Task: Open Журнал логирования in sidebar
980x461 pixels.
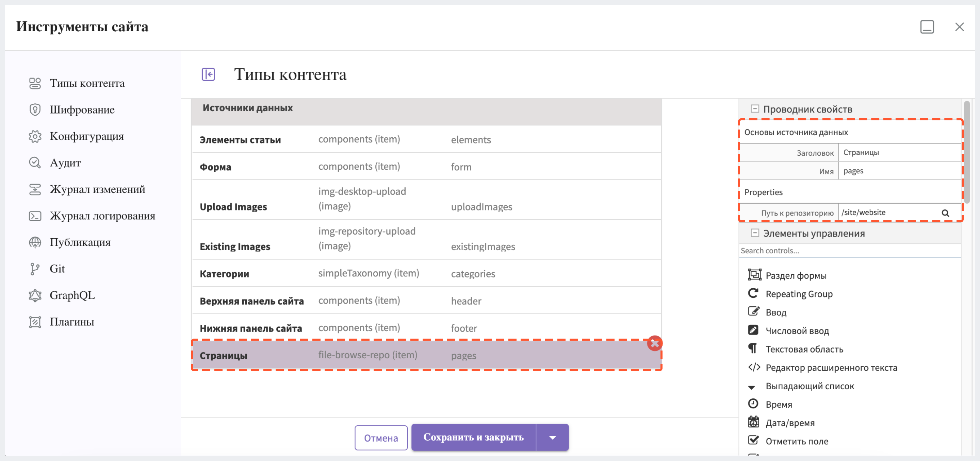Action: coord(102,216)
